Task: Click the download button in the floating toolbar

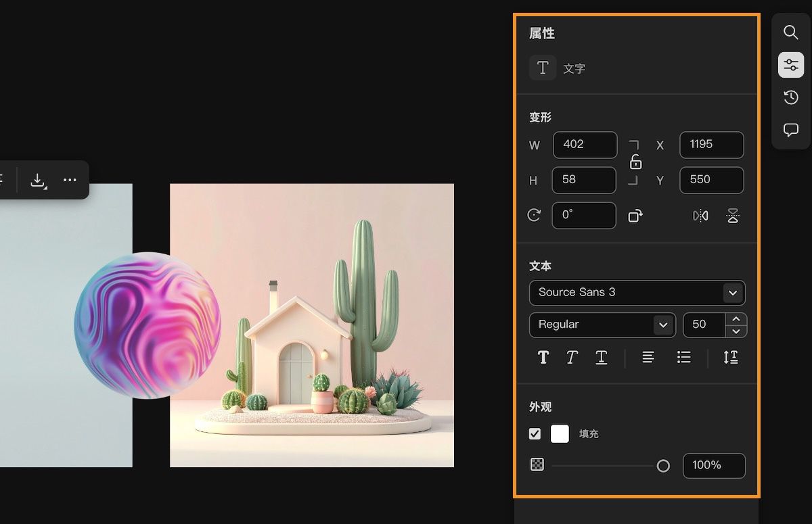Action: coord(38,180)
